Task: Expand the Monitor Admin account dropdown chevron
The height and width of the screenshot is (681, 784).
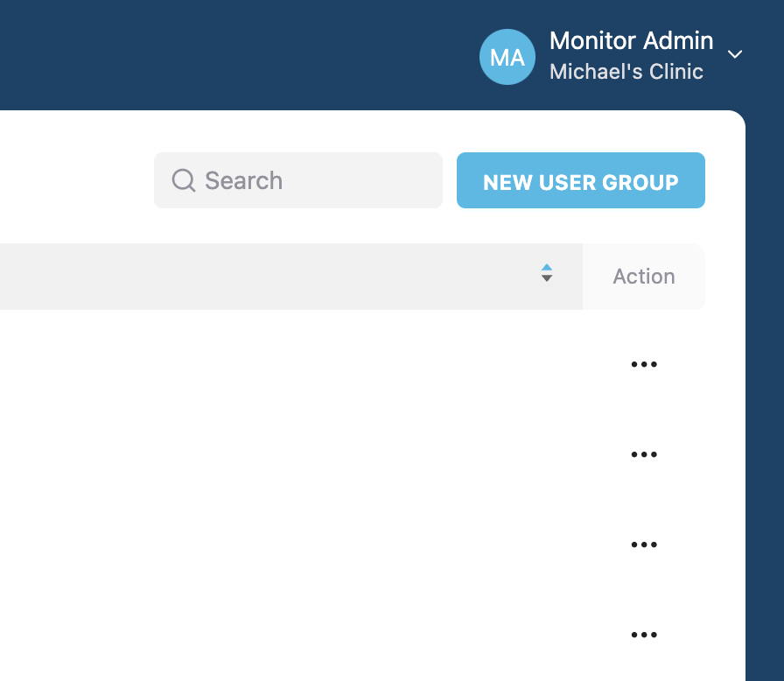Action: (734, 54)
